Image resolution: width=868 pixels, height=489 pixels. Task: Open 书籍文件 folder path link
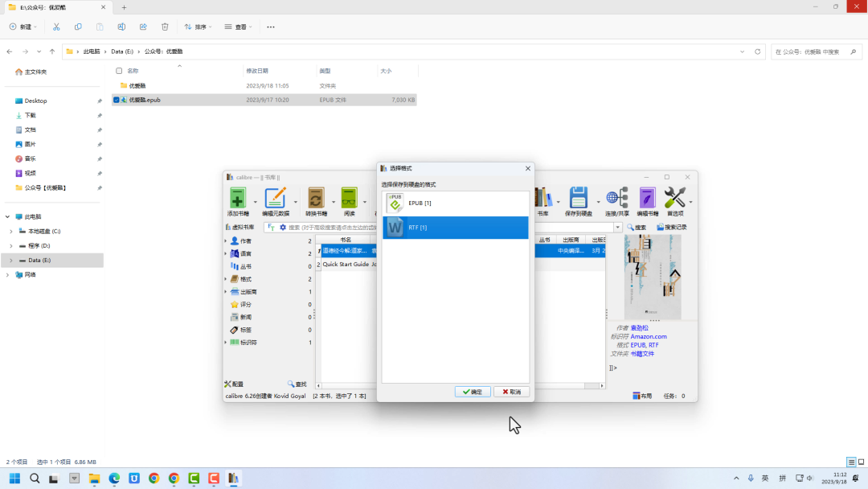(642, 354)
